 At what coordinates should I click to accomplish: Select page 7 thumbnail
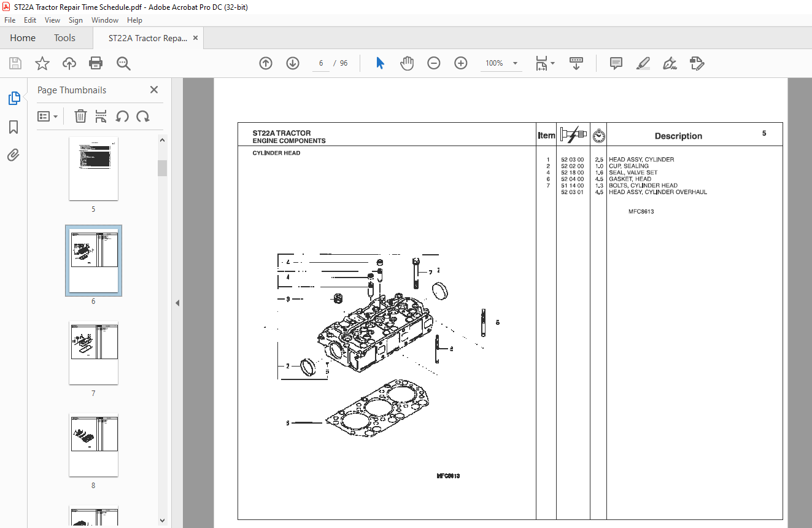tap(93, 353)
